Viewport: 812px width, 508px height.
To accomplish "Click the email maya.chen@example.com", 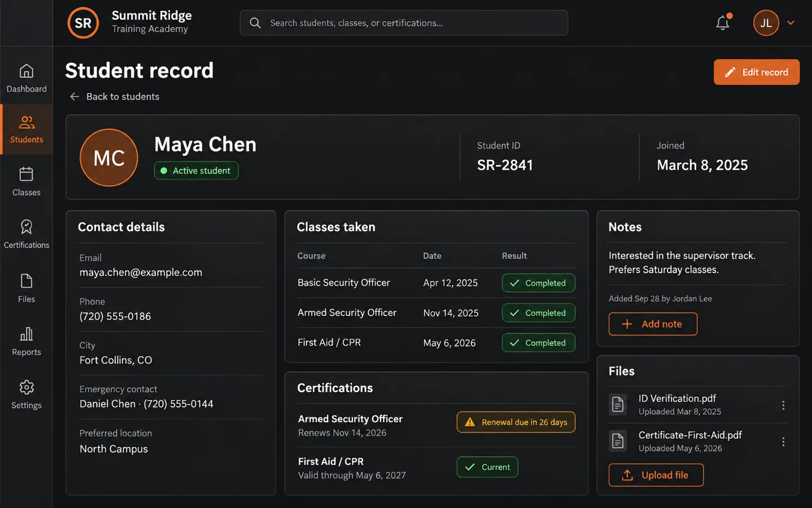I will point(141,273).
